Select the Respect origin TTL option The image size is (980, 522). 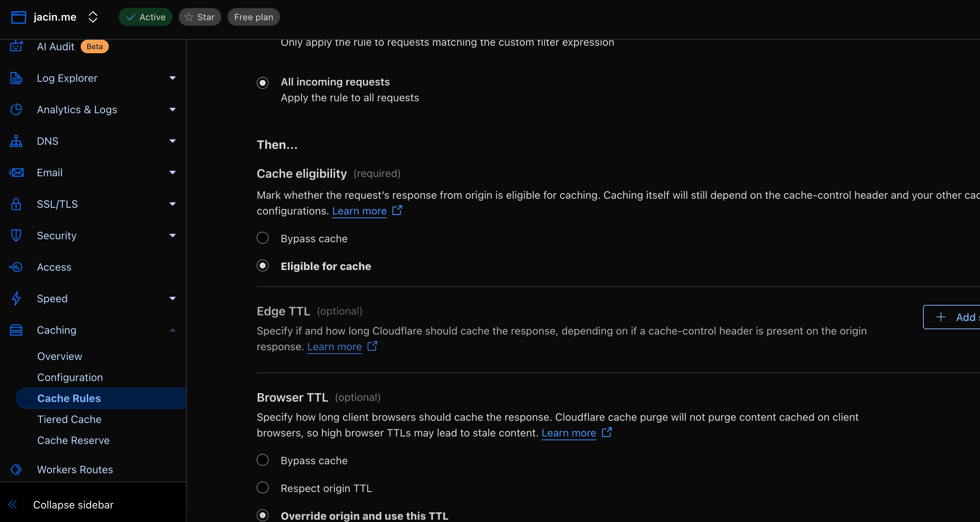click(263, 488)
